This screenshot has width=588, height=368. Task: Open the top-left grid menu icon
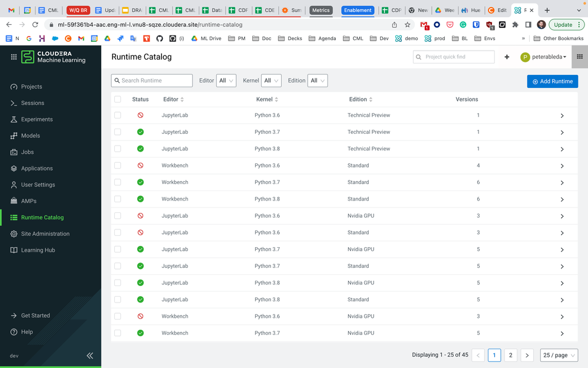14,57
